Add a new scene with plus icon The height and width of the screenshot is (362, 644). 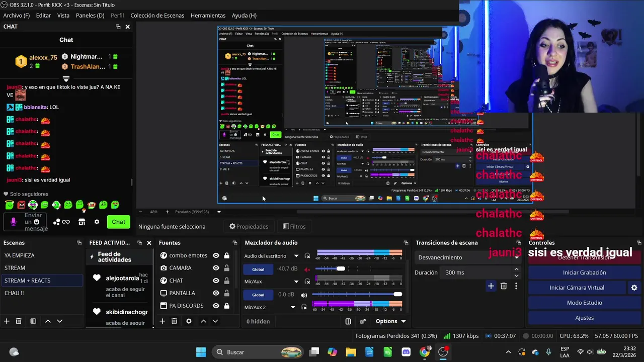pos(7,321)
